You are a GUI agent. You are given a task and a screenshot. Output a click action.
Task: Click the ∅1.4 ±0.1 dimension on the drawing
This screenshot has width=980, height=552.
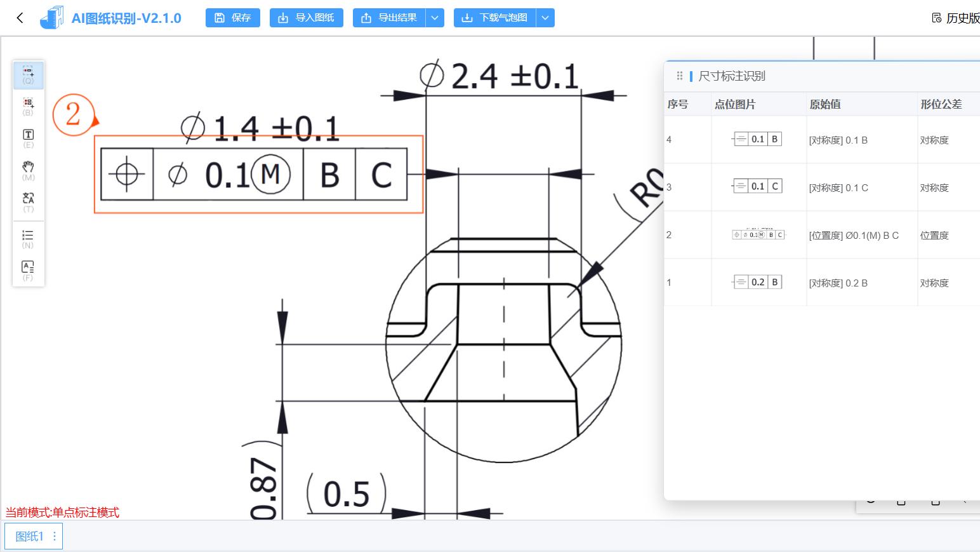tap(260, 128)
